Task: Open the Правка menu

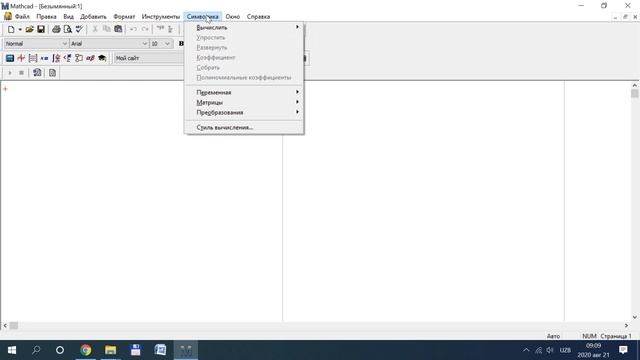Action: 46,17
